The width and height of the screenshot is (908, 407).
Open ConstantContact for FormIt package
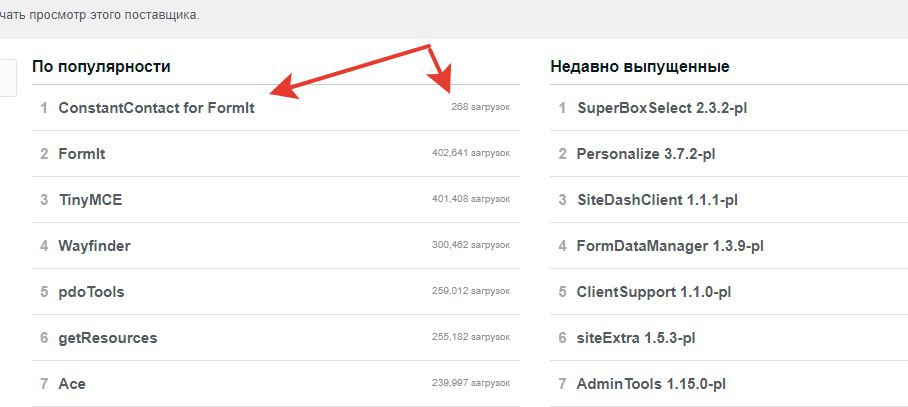[x=156, y=108]
